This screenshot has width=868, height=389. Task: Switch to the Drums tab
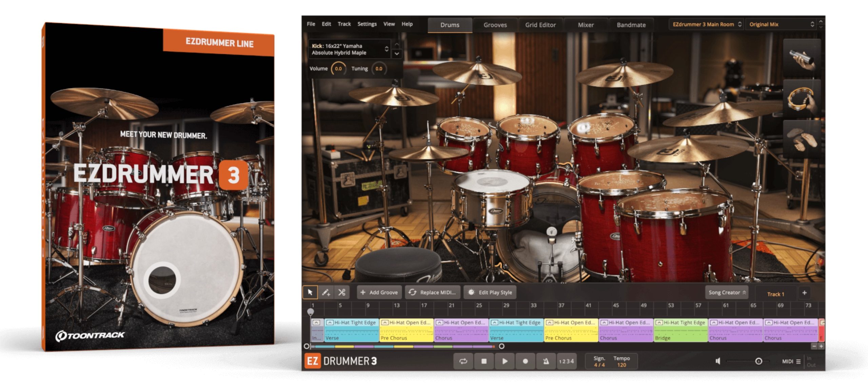click(x=450, y=25)
